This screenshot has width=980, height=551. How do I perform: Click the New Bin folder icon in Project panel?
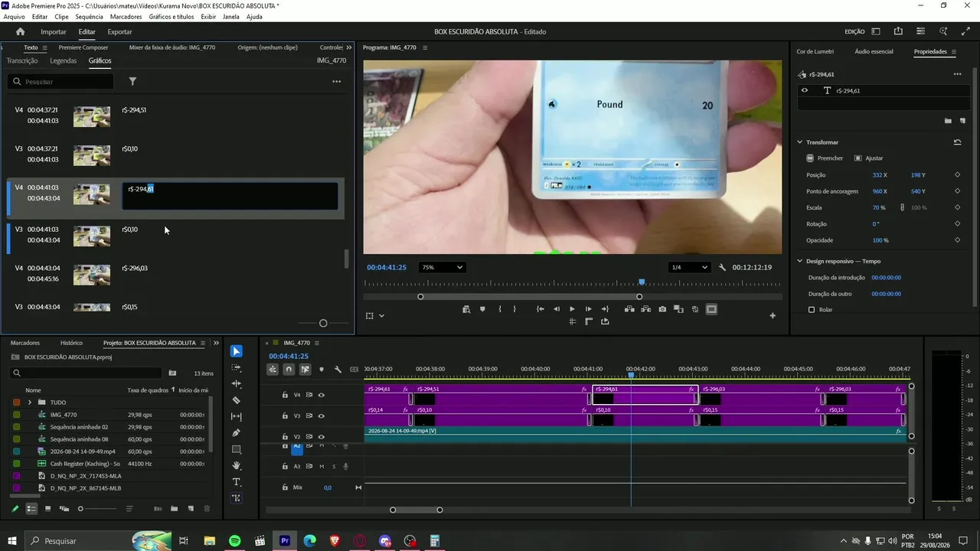click(x=174, y=509)
